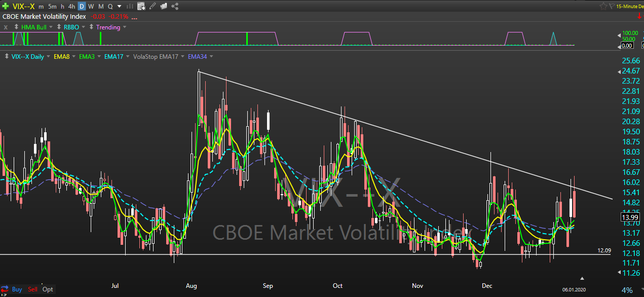Expand the EMA17 dropdown

(128, 57)
